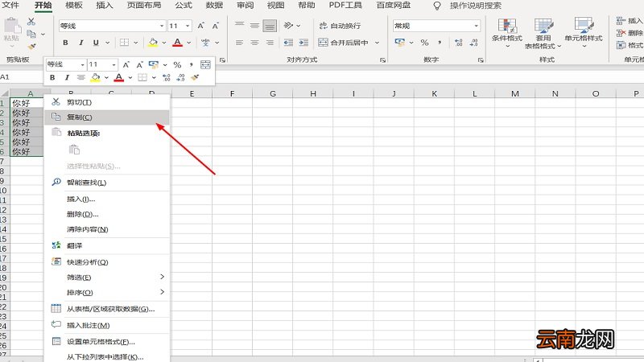This screenshot has height=362, width=644.
Task: Click the ribbon red font color icon
Action: 177,43
